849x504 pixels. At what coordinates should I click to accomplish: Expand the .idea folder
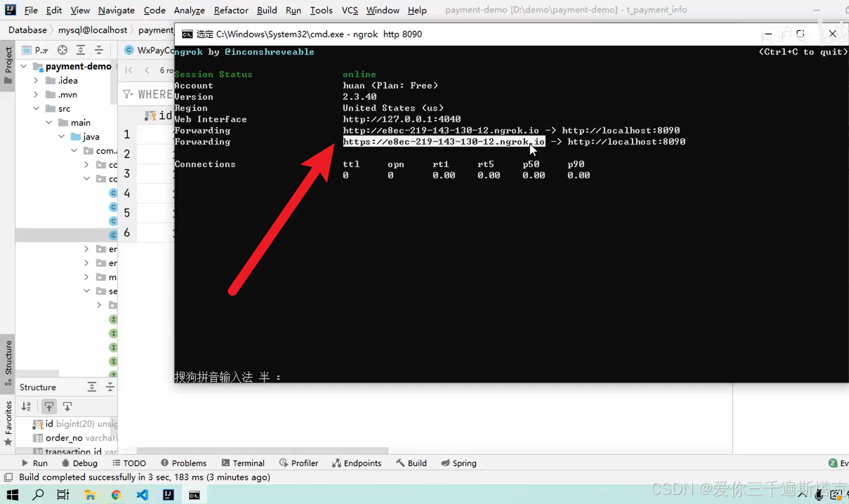(x=36, y=80)
